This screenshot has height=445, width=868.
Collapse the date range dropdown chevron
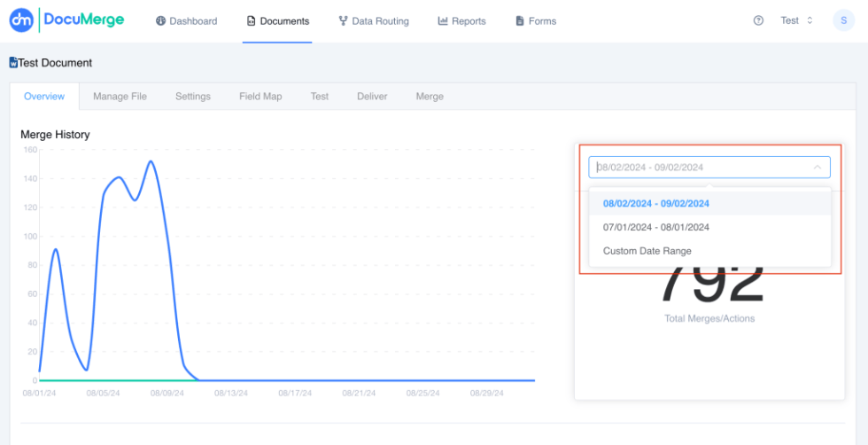[817, 167]
